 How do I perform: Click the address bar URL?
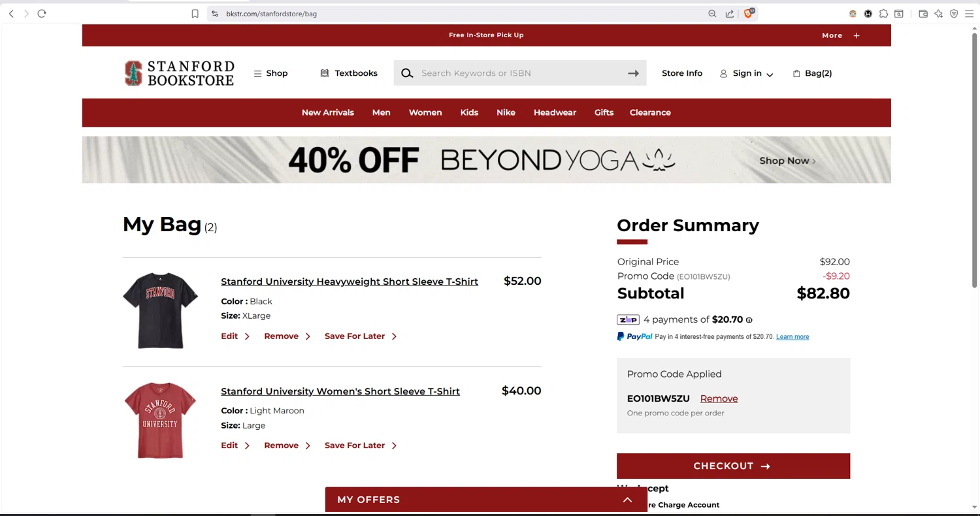(271, 14)
